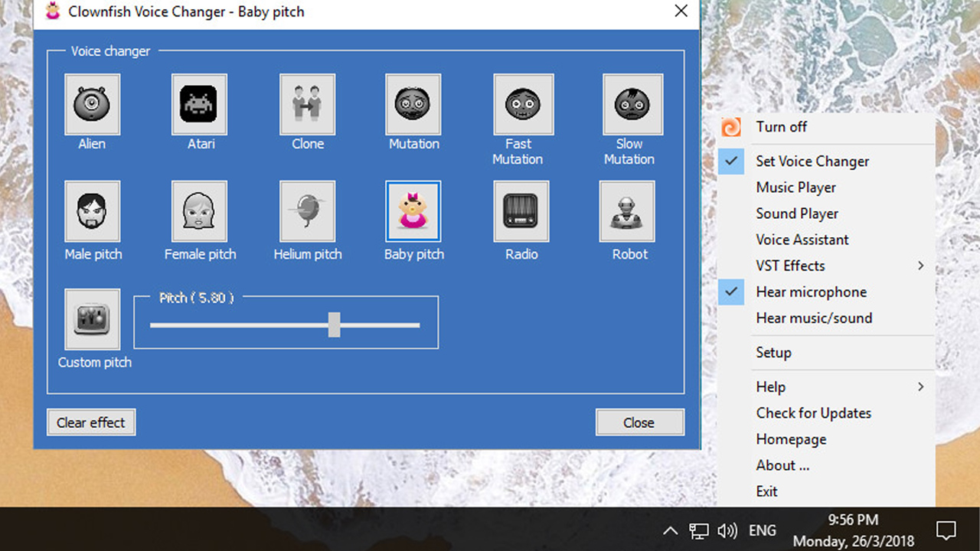
Task: Expand the Help submenu arrow
Action: tap(920, 386)
